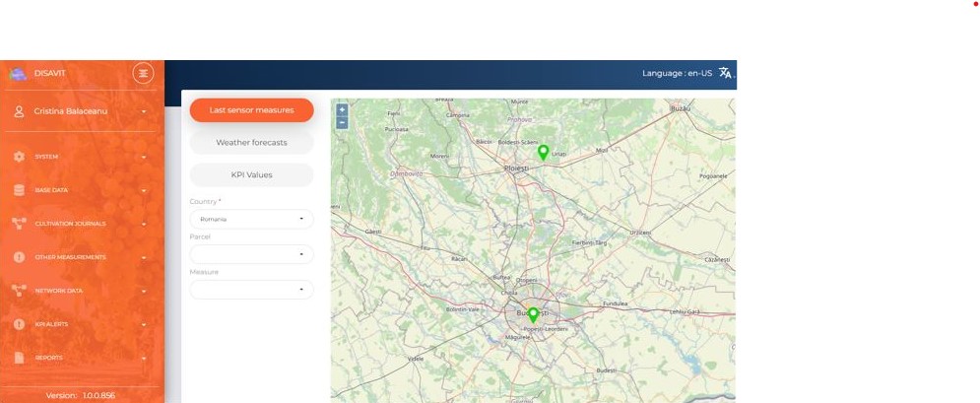
Task: Open the Parcel dropdown
Action: [252, 254]
